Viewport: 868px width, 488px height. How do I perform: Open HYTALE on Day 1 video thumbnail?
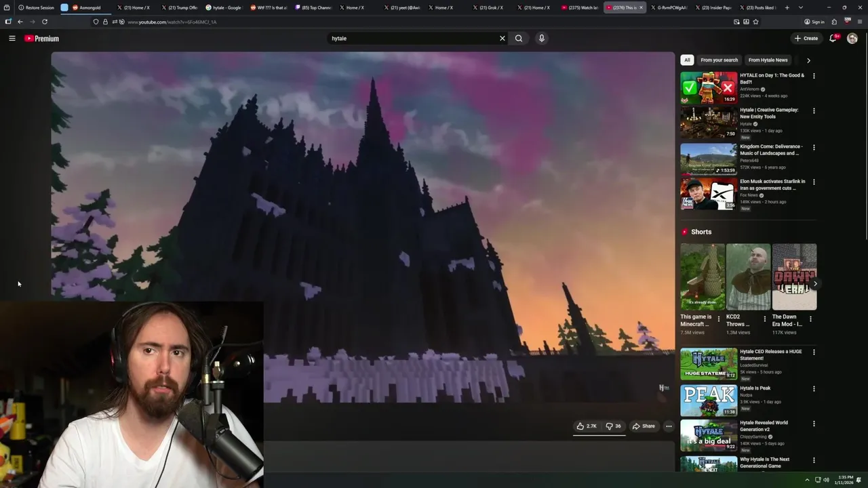[709, 87]
